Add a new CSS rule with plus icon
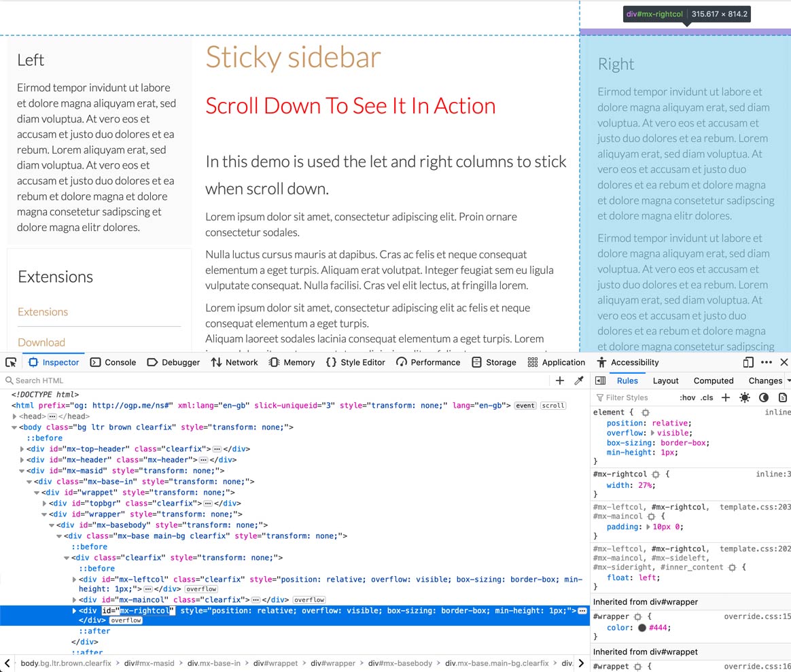This screenshot has width=791, height=672. coord(726,397)
